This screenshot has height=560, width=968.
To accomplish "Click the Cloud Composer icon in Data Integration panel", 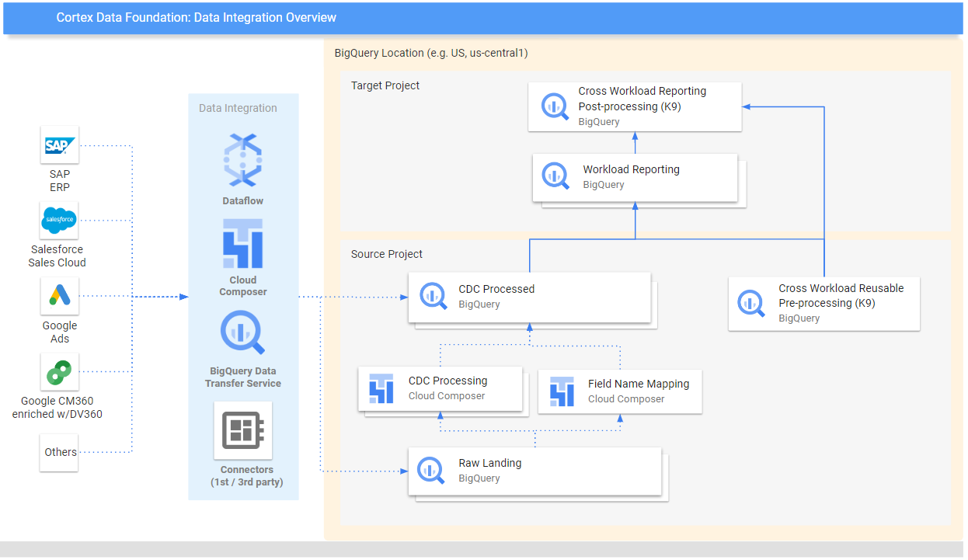I will point(243,242).
